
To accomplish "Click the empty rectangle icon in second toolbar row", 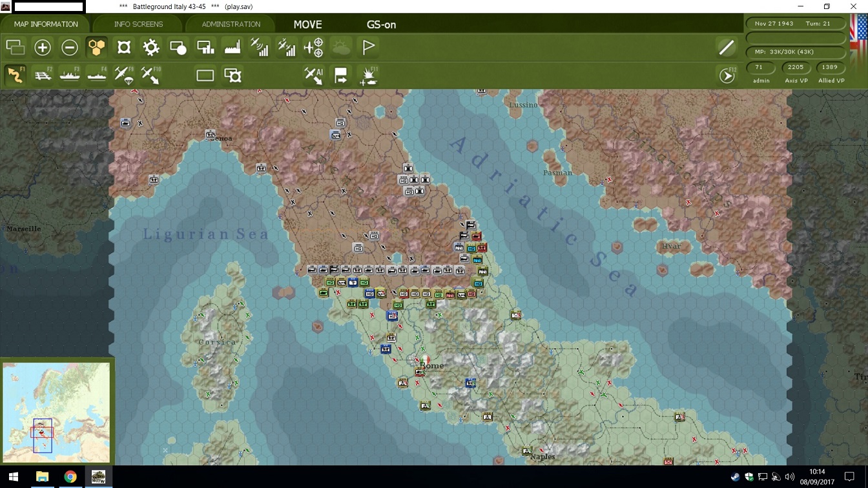I will tap(205, 76).
